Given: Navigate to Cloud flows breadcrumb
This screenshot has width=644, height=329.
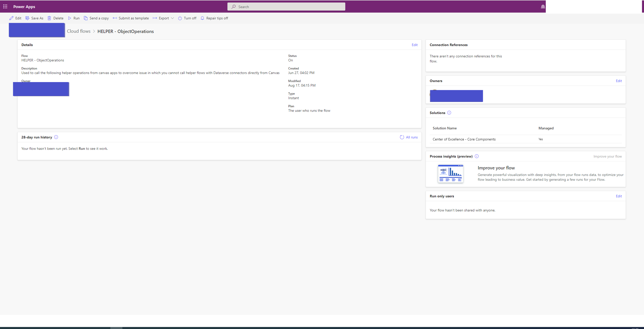Looking at the screenshot, I should [x=78, y=31].
